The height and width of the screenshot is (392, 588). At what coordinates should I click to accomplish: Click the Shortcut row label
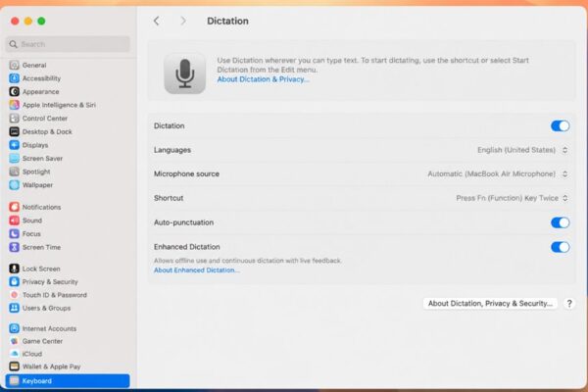[x=169, y=198]
